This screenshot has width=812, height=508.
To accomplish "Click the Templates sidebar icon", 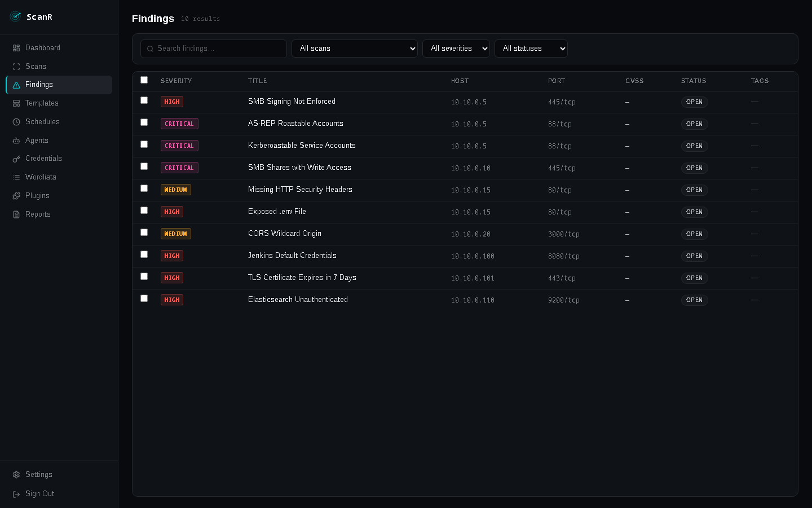I will pos(16,103).
